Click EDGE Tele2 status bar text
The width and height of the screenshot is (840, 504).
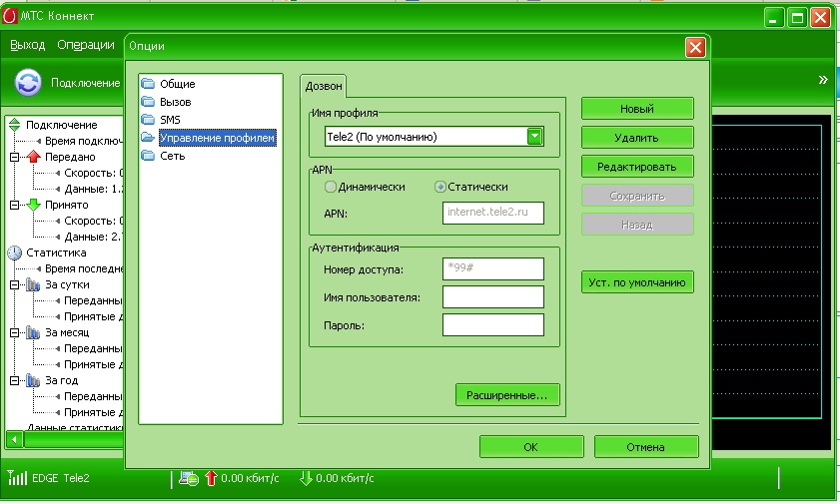click(61, 478)
